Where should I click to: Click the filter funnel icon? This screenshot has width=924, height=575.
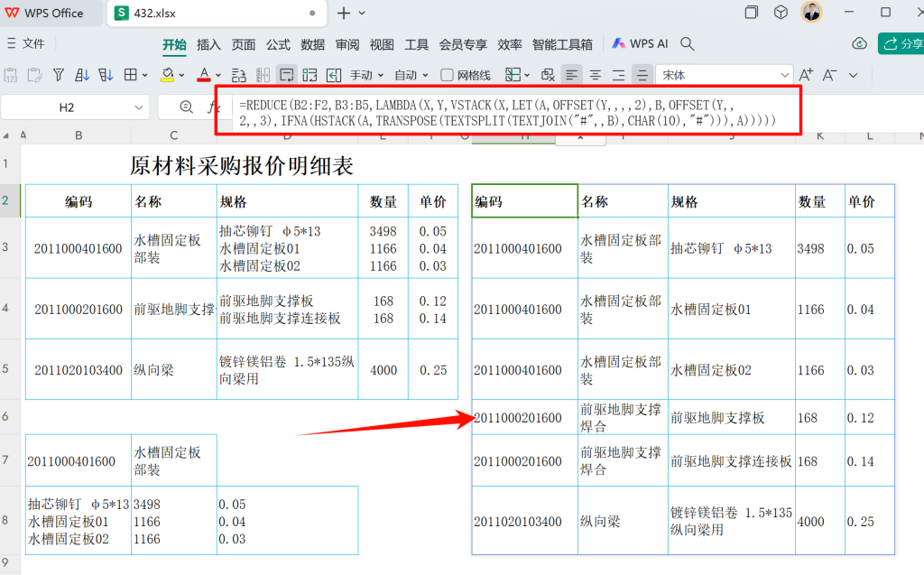(59, 75)
